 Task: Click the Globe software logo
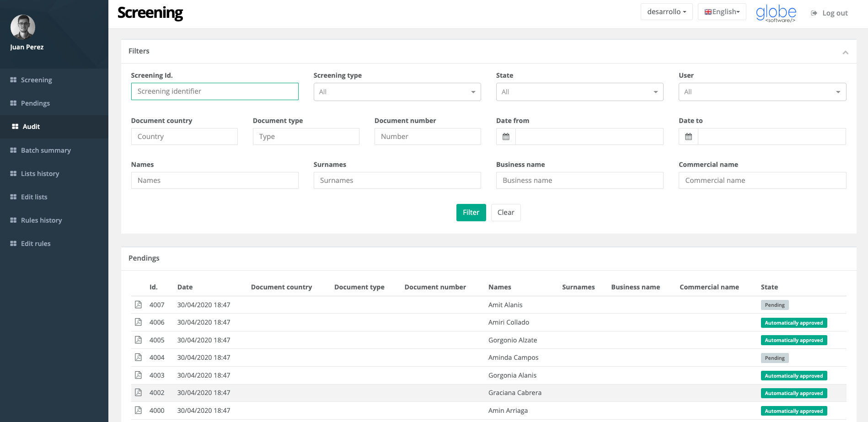[776, 13]
